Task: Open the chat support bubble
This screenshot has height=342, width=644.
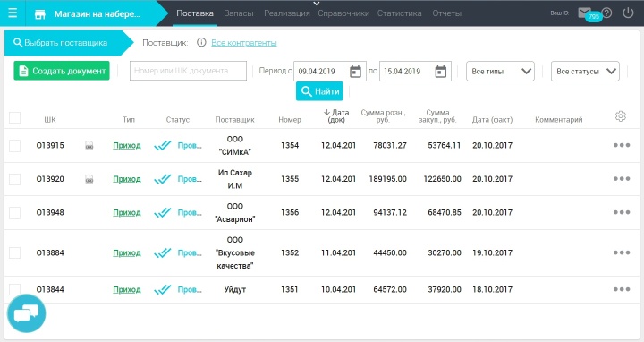Action: point(26,313)
